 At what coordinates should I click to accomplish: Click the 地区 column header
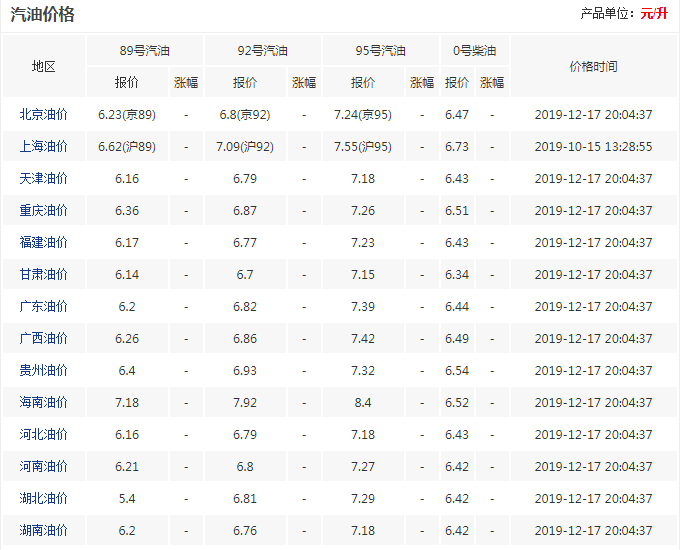point(44,66)
